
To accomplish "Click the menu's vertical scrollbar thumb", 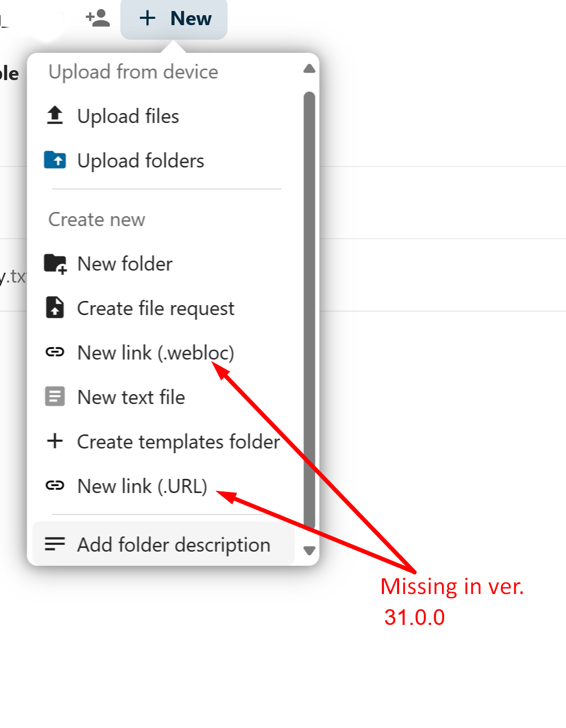I will [x=309, y=311].
